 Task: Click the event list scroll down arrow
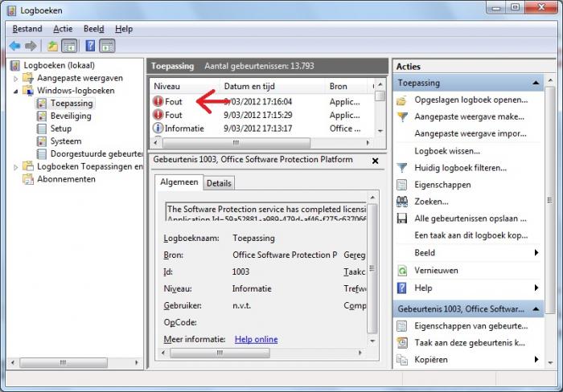pos(380,131)
